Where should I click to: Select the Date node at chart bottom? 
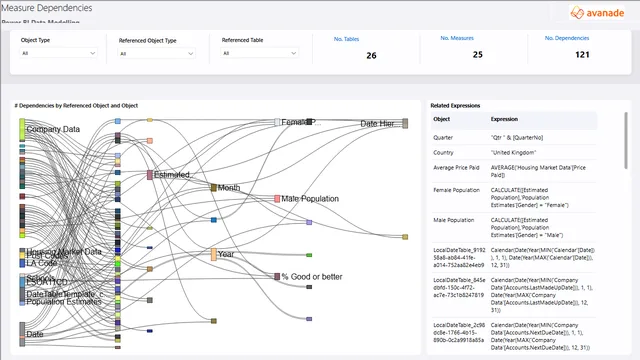coord(22,334)
